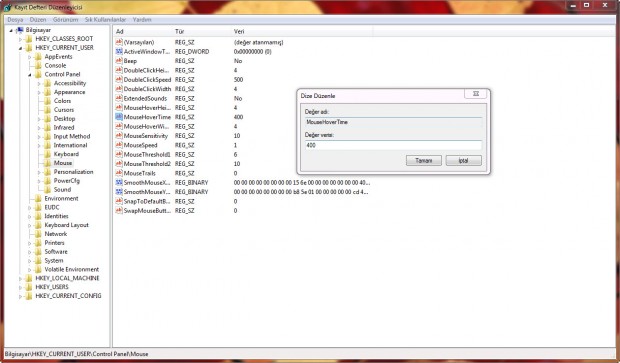Sort by the Tür column header
Image resolution: width=620 pixels, height=363 pixels.
(x=202, y=31)
